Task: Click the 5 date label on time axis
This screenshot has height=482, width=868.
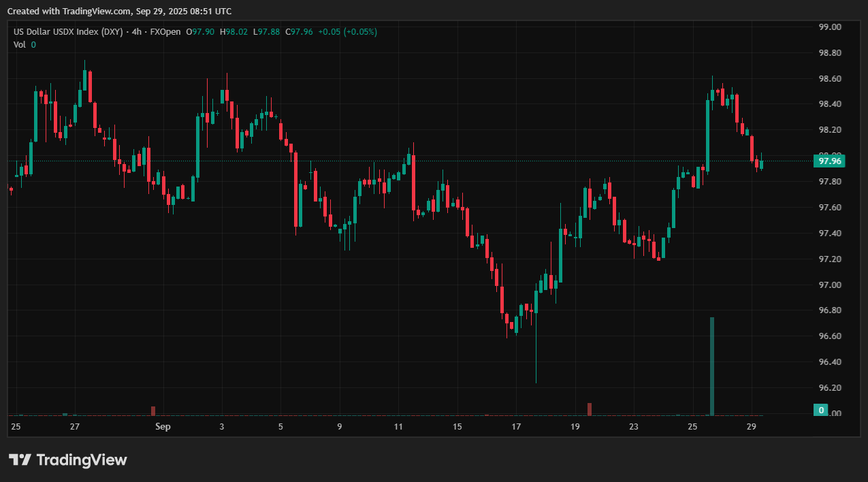Action: point(280,427)
